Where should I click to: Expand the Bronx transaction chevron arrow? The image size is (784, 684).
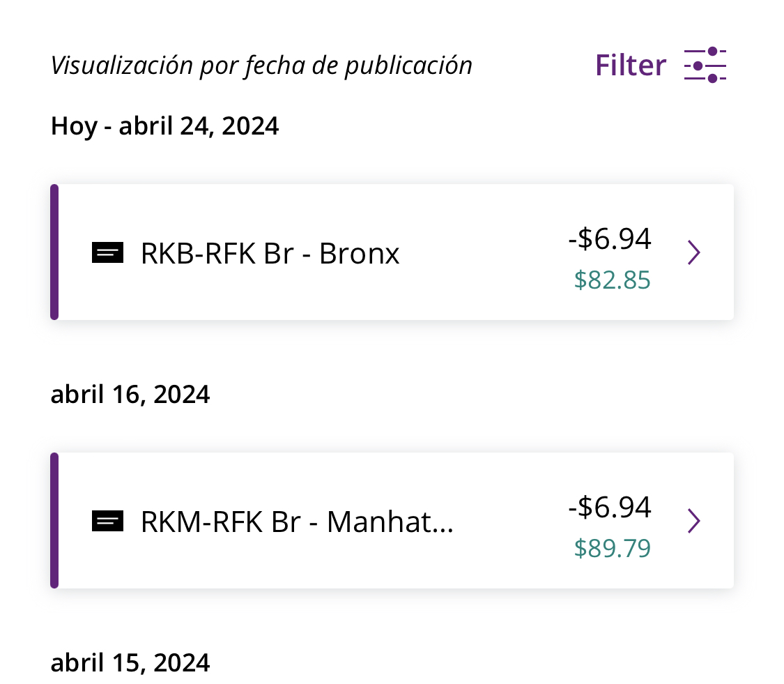[693, 252]
